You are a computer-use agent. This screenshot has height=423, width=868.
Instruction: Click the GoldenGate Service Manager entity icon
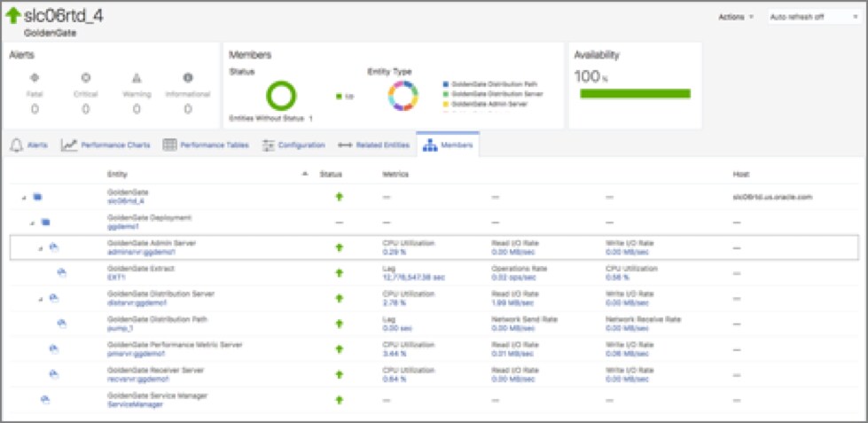(44, 400)
